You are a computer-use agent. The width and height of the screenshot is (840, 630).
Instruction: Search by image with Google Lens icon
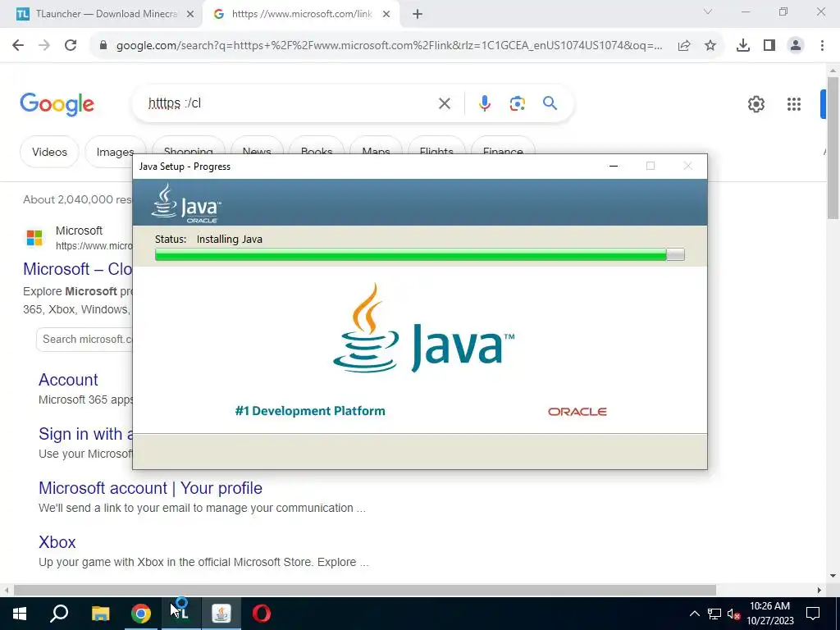(x=517, y=103)
